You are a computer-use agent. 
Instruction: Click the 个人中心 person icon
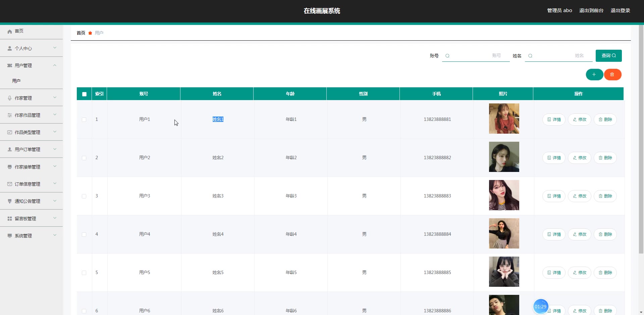tap(10, 48)
